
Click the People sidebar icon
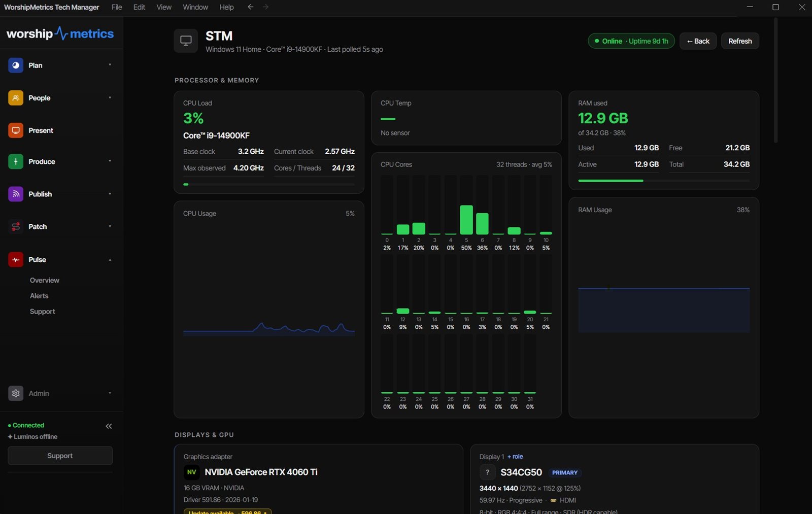(x=16, y=98)
